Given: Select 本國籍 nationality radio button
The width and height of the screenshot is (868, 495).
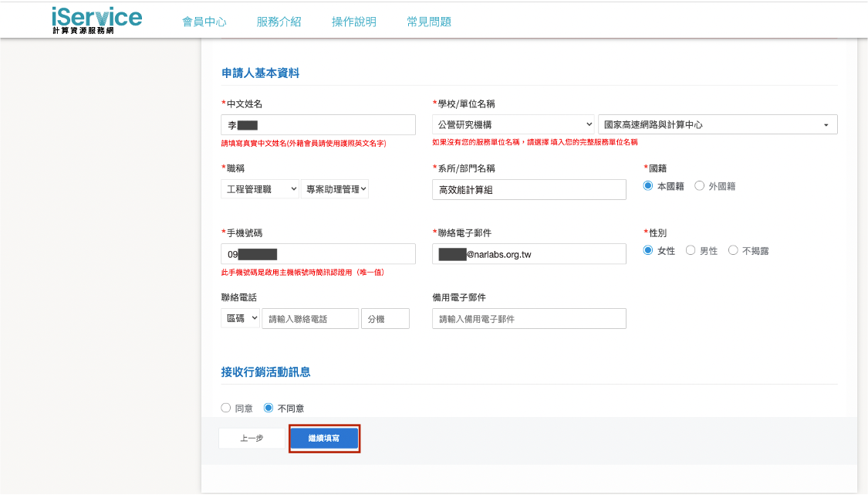Looking at the screenshot, I should [649, 186].
